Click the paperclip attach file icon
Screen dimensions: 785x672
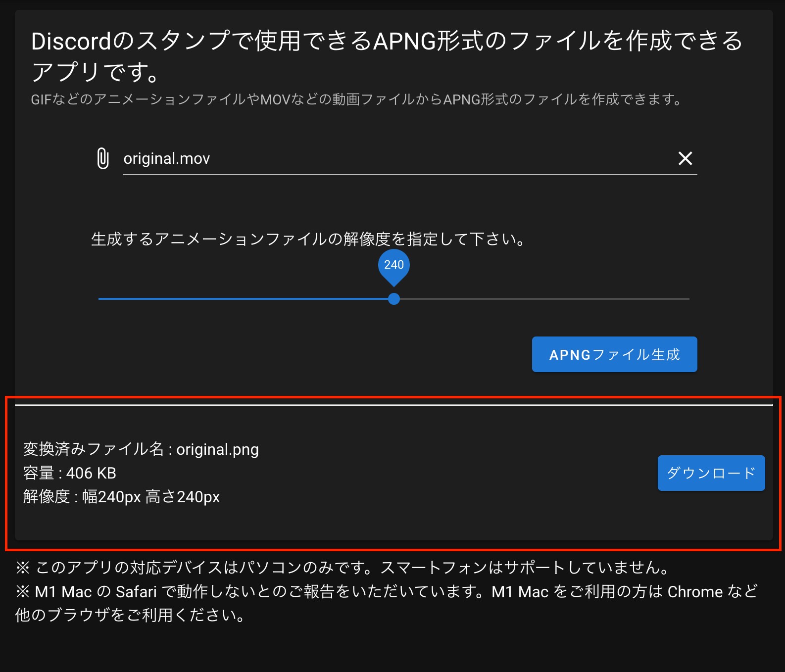(102, 158)
